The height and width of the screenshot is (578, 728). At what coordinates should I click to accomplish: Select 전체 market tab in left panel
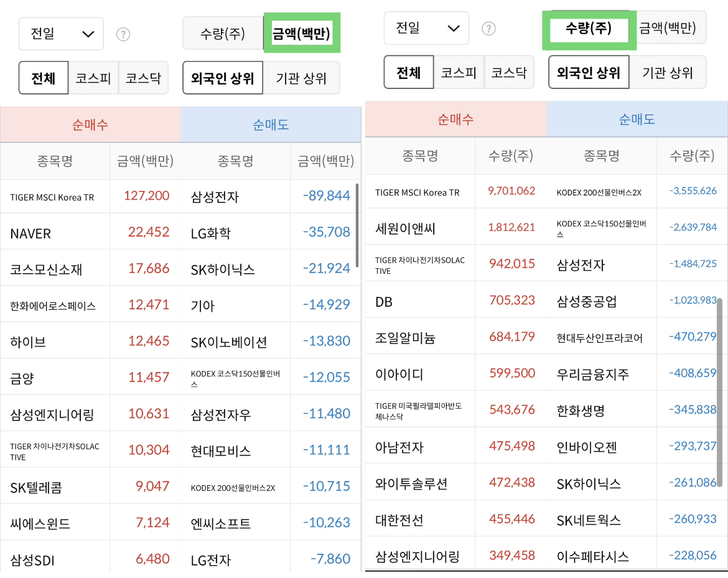click(x=44, y=78)
